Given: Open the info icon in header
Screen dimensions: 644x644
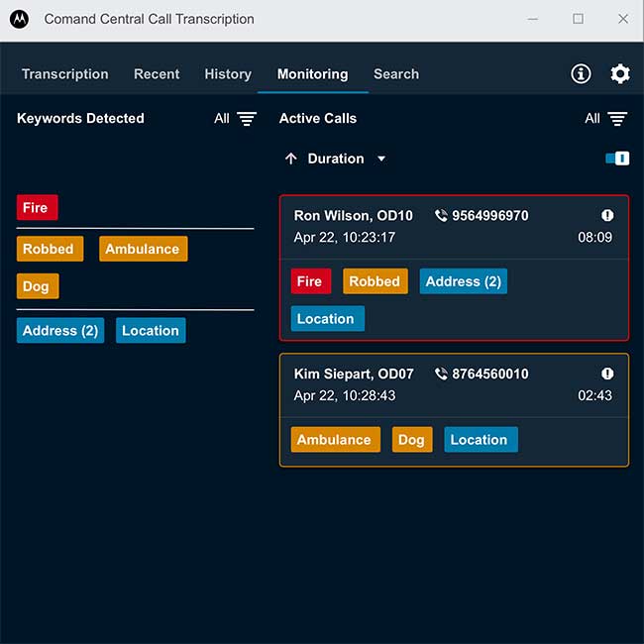Looking at the screenshot, I should (581, 74).
